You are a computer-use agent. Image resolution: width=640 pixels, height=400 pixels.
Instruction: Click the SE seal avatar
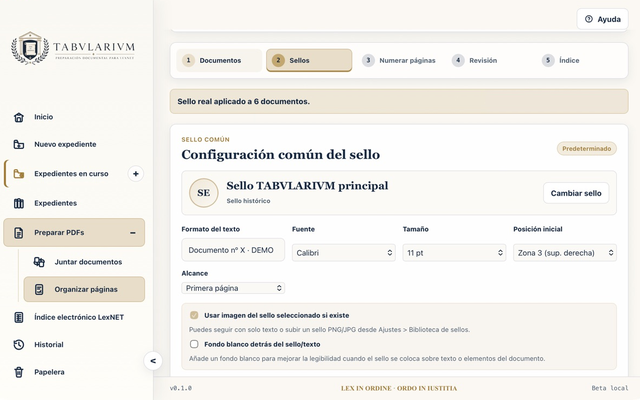coord(204,193)
